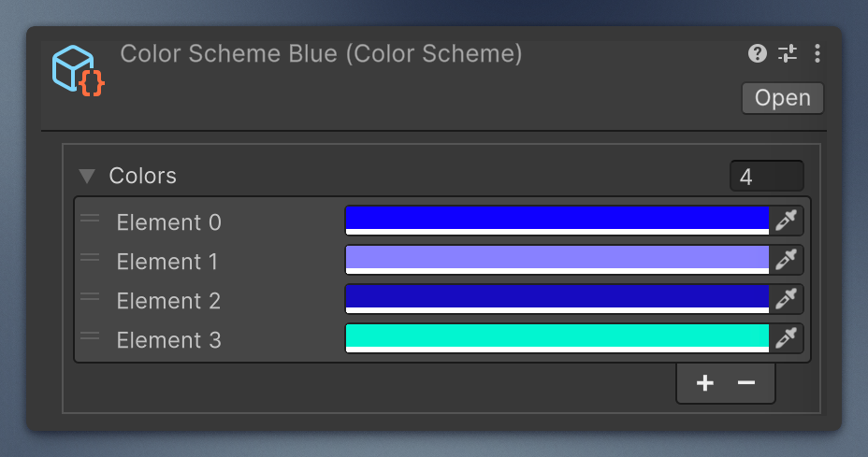Click the Colors label text
This screenshot has height=457, width=868.
[142, 176]
